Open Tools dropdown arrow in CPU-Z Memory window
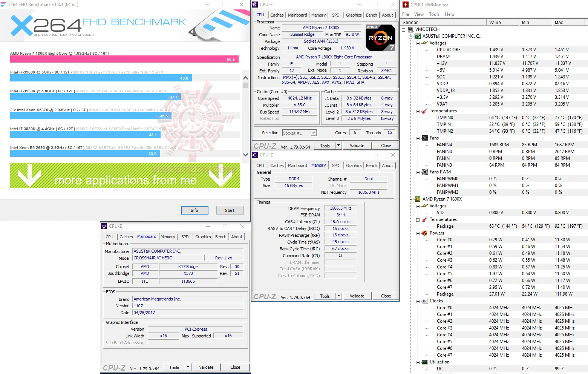Image resolution: width=588 pixels, height=374 pixels. point(339,296)
